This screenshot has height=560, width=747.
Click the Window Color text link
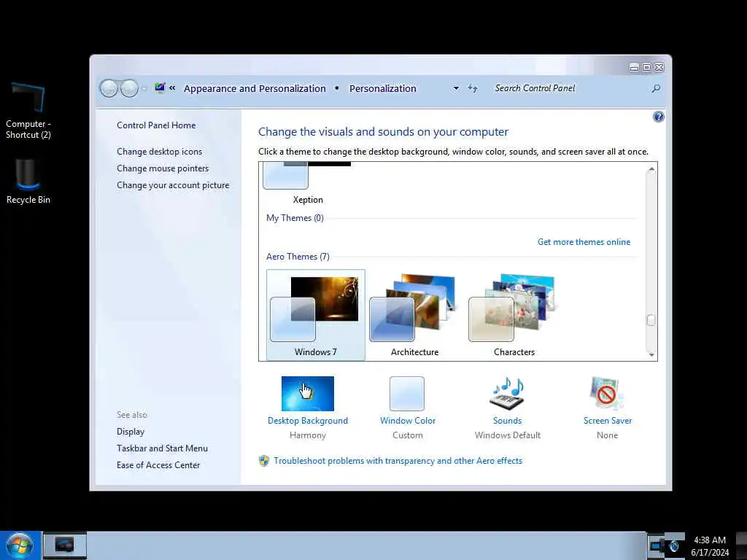[x=408, y=421]
